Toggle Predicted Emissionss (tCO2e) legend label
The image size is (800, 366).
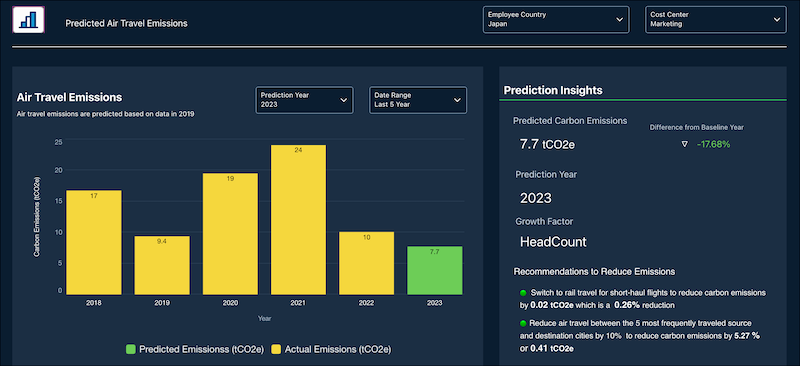tap(202, 350)
